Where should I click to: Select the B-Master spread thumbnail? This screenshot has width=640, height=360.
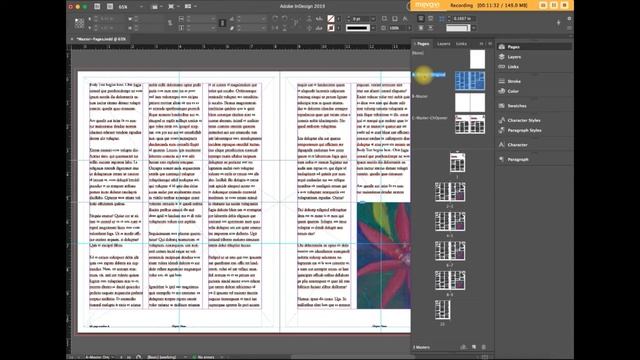click(470, 102)
